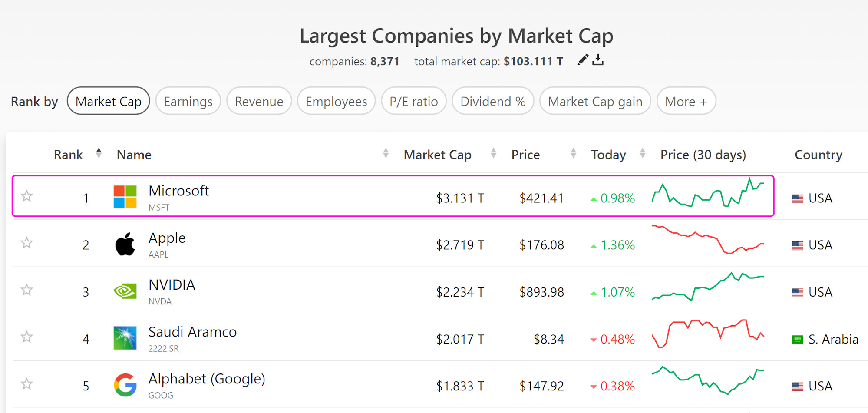Screen dimensions: 868x413
Task: Switch ranking to Earnings
Action: click(x=188, y=101)
